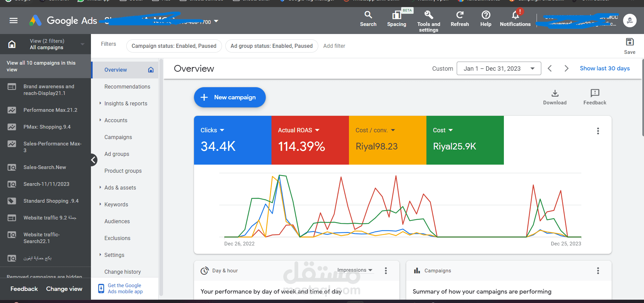Click the Standard Shopping .9.4 campaign icon
Screen dimensions: 644x303
(x=12, y=201)
